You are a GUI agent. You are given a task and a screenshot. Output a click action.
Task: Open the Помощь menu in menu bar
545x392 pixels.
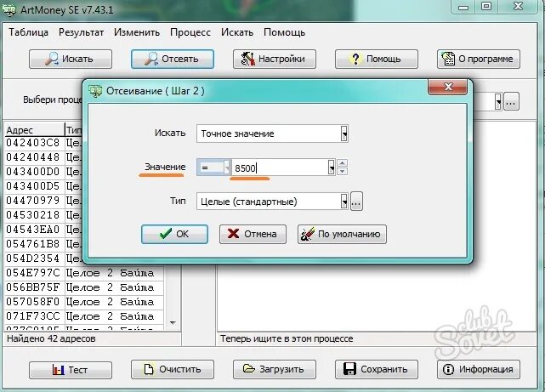click(284, 32)
